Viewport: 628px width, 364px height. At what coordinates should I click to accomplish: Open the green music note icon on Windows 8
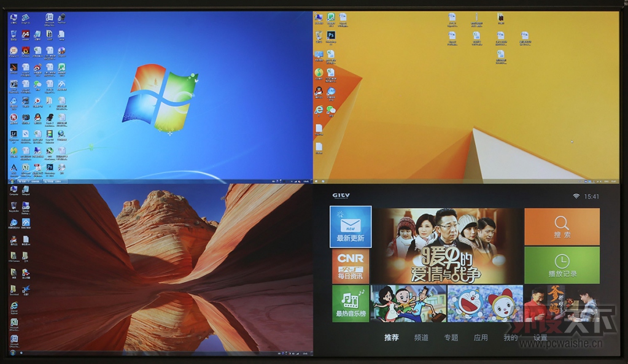coord(319,73)
